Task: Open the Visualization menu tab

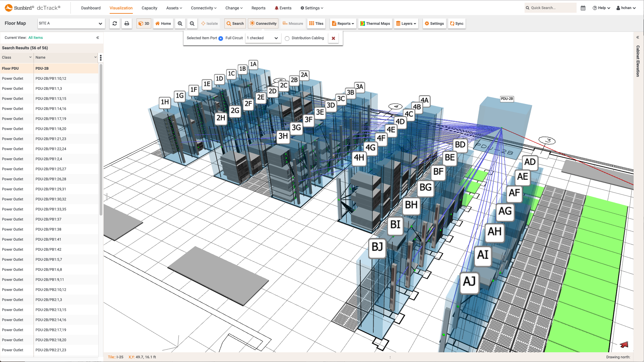Action: (121, 8)
